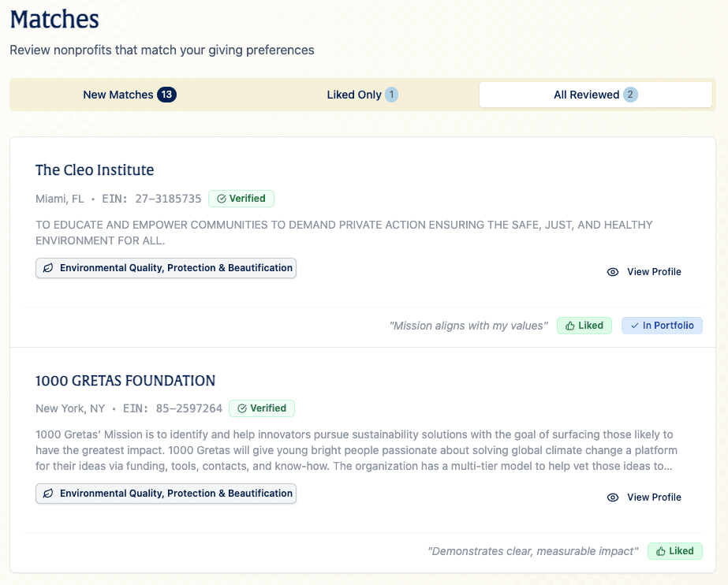Click quote "Demonstrates clear, measurable impact"

533,551
